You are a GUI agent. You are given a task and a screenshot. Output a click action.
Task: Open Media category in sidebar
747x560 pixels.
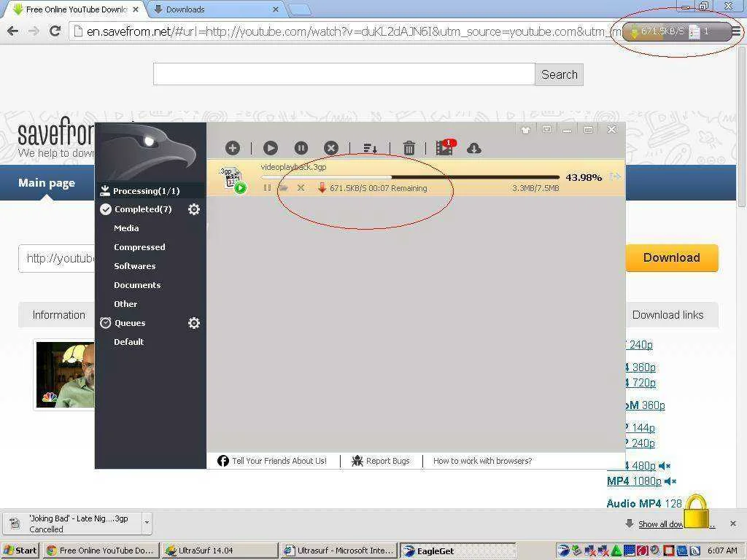126,228
